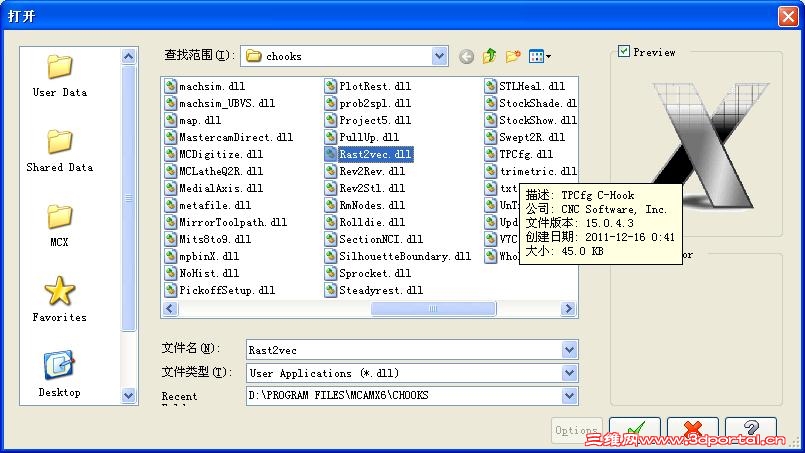805x453 pixels.
Task: Select the file SectionNCI.dll
Action: click(374, 239)
